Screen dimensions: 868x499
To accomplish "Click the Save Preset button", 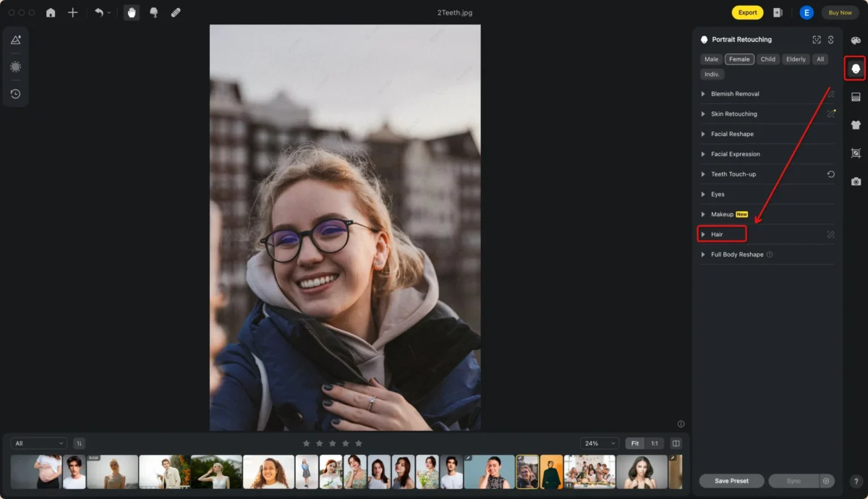I will tap(732, 481).
